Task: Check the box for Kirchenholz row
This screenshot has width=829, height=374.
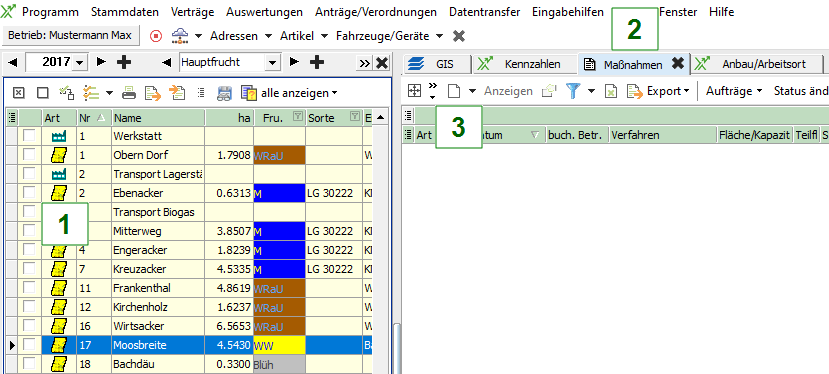Action: click(29, 307)
